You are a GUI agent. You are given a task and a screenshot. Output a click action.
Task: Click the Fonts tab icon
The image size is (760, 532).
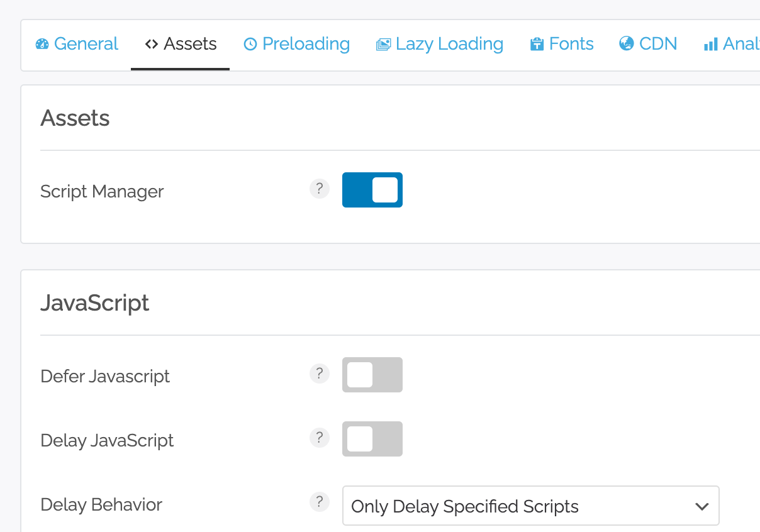click(537, 45)
